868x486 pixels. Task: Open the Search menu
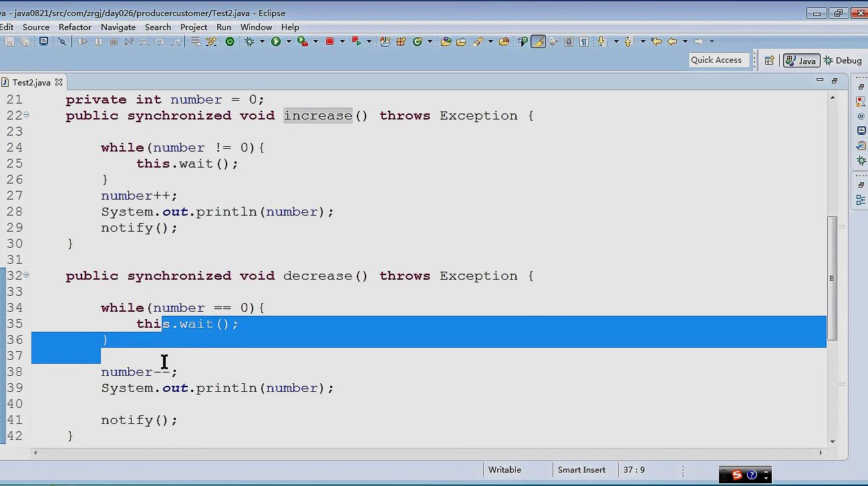[158, 27]
